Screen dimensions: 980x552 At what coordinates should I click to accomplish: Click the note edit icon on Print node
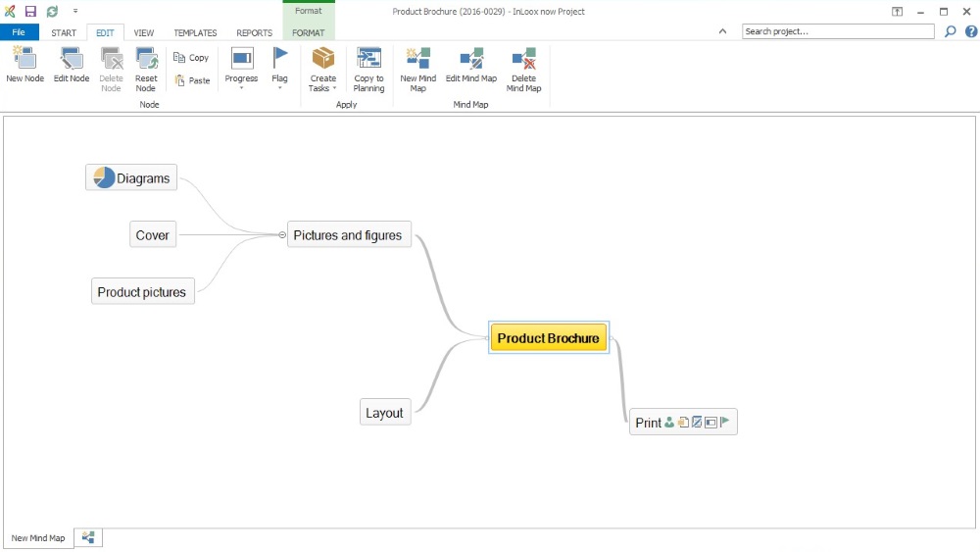click(697, 422)
